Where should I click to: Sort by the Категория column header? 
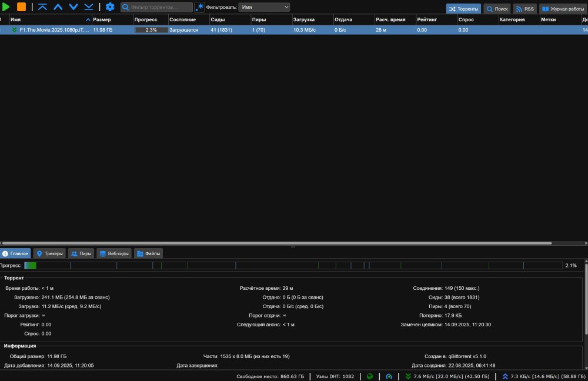point(519,19)
